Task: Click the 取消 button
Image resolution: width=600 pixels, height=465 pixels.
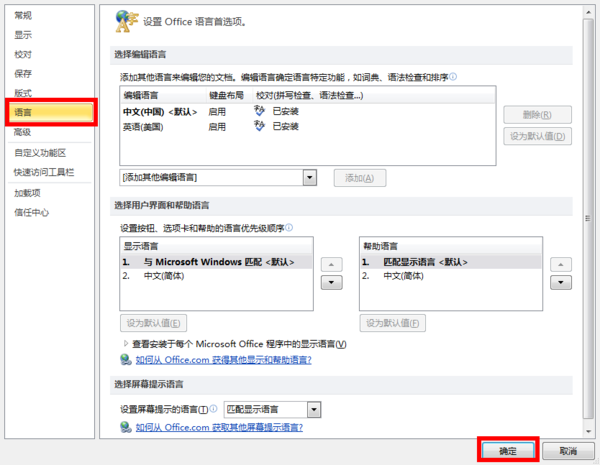Action: pyautogui.click(x=568, y=451)
